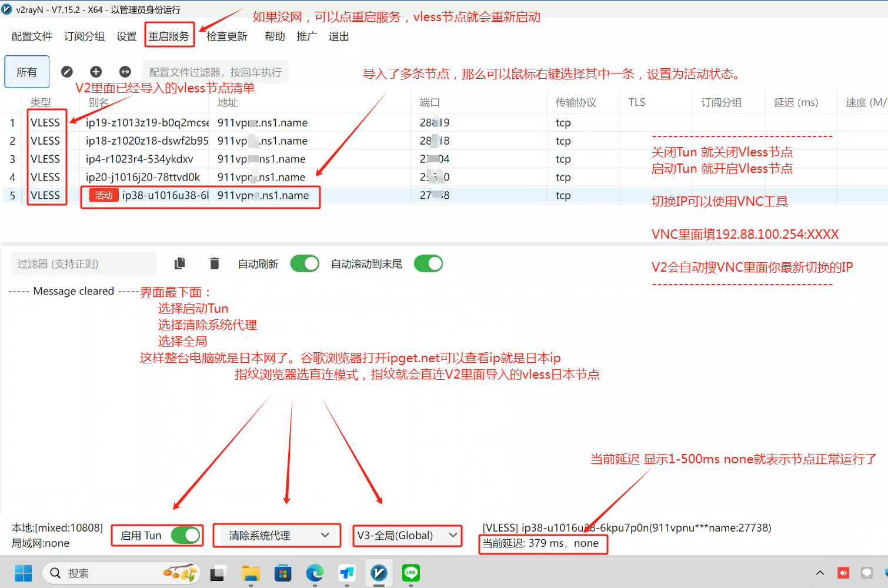Open Telegram from the taskbar

tap(346, 573)
